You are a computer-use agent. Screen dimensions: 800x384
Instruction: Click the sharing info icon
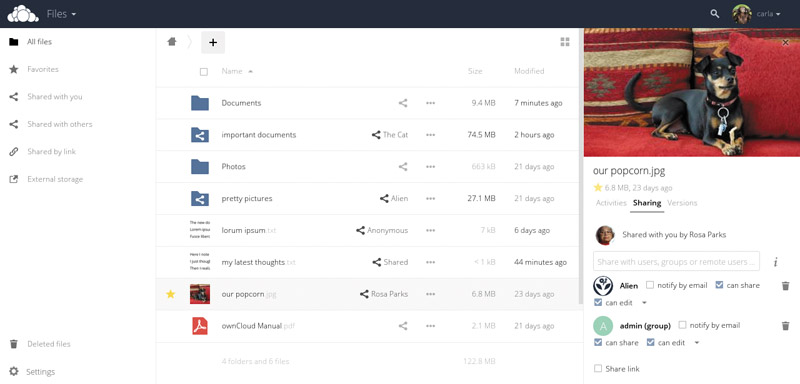776,262
